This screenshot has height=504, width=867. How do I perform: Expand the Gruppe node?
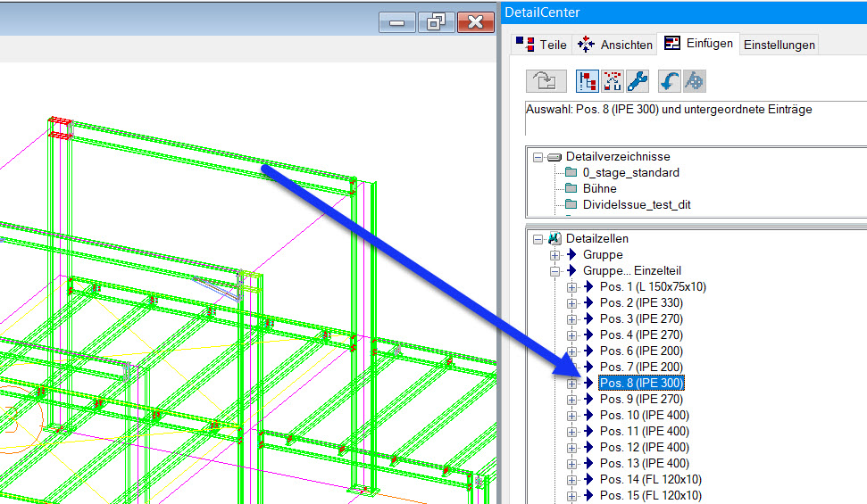coord(554,255)
